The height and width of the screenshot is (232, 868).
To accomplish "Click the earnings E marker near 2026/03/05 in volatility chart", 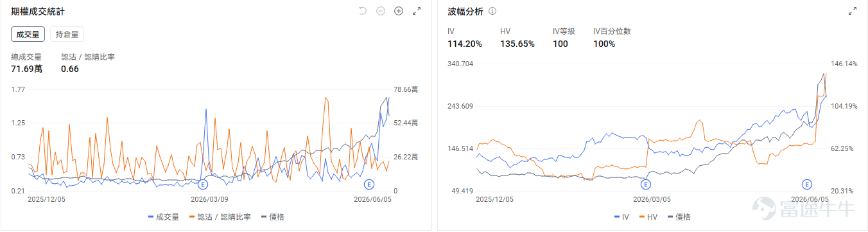I will 647,184.
